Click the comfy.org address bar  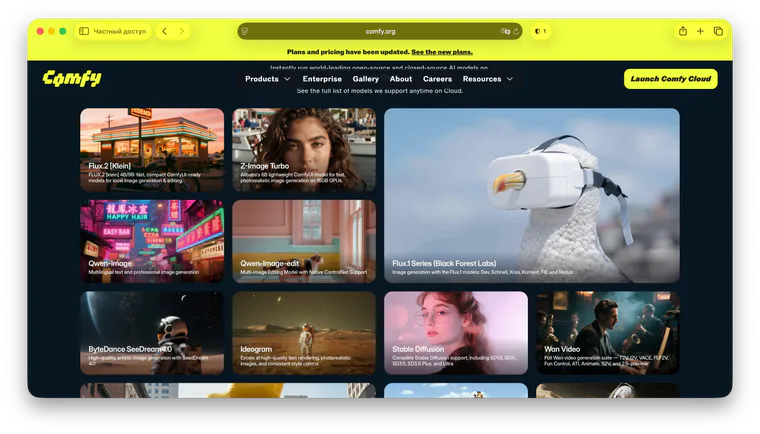(x=380, y=31)
